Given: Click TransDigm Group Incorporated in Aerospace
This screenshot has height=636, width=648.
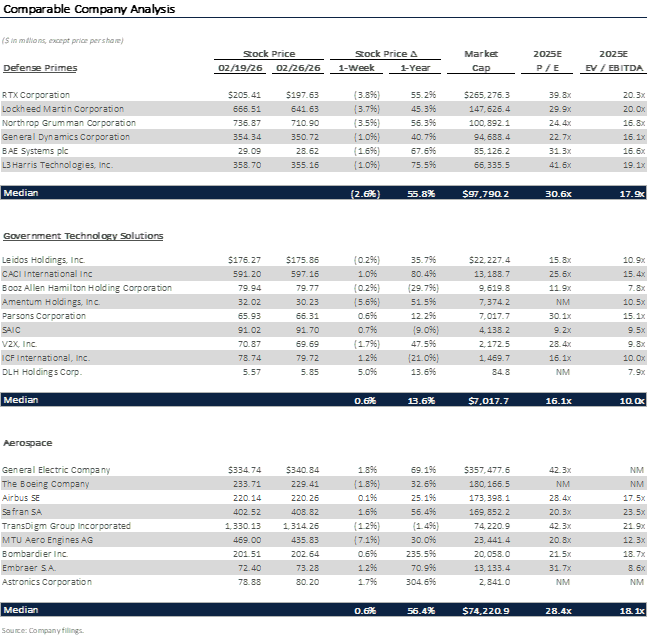Looking at the screenshot, I should coord(67,525).
